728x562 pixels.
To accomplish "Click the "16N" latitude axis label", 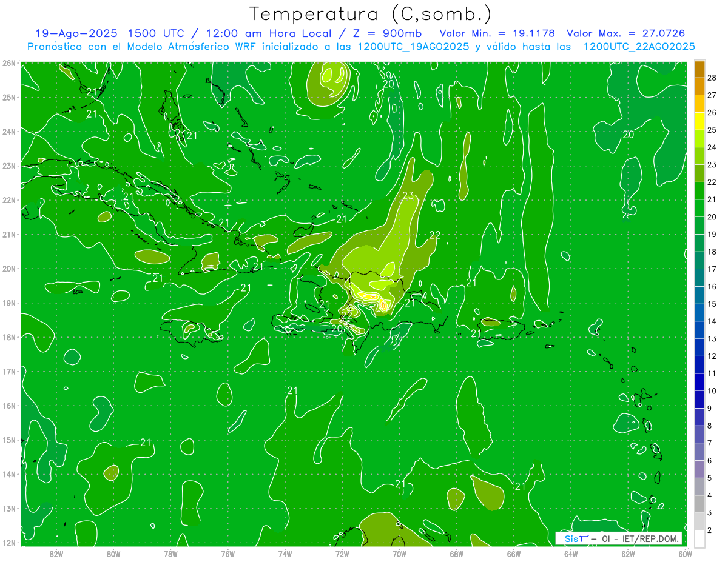I will 9,406.
